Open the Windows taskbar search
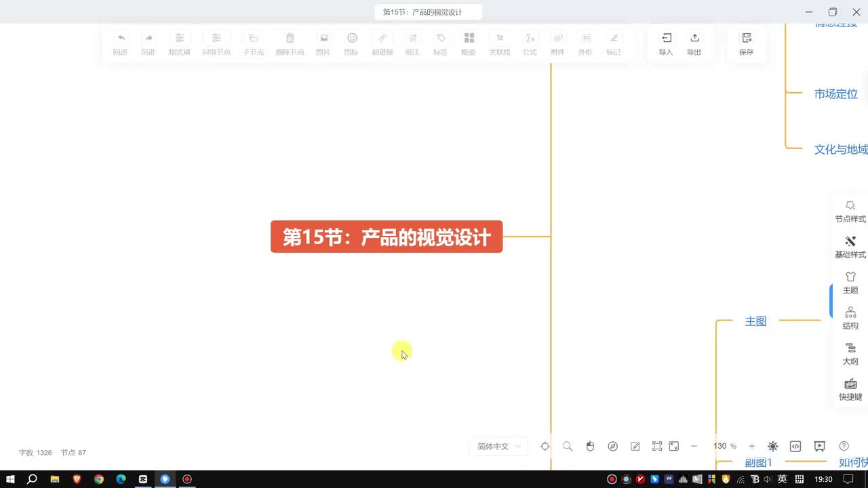868x488 pixels. (32, 479)
